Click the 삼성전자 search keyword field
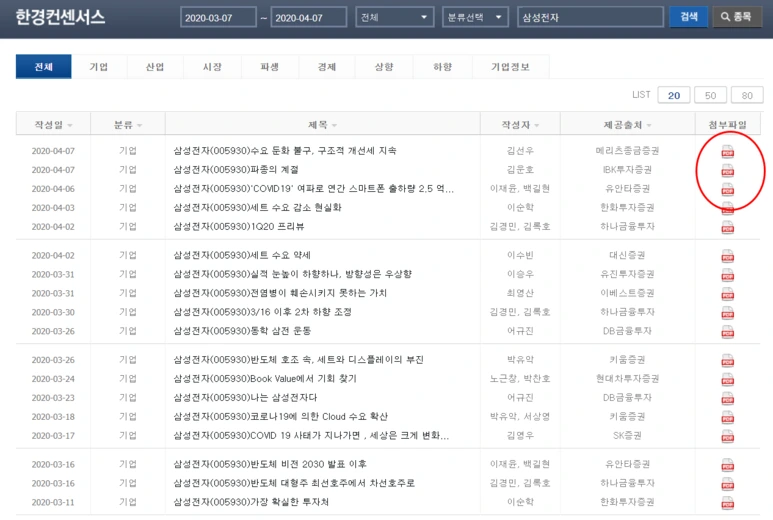 590,17
